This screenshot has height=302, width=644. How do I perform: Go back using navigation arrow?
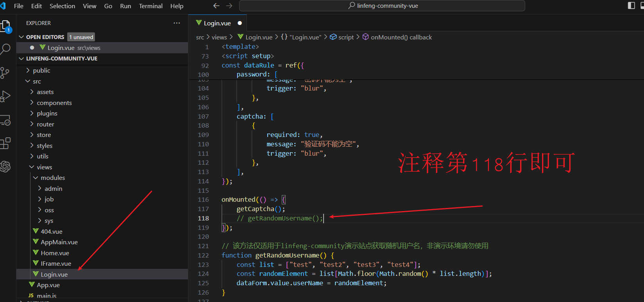tap(216, 6)
